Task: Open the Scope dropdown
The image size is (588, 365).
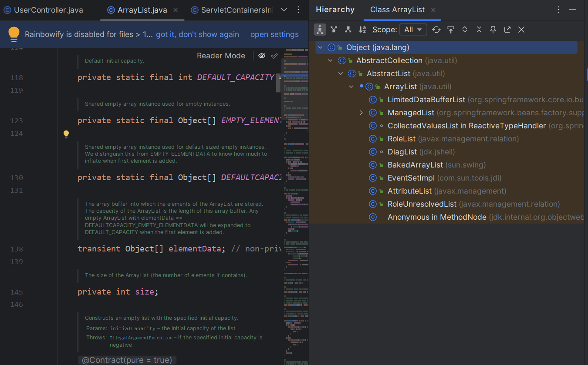Action: point(413,30)
